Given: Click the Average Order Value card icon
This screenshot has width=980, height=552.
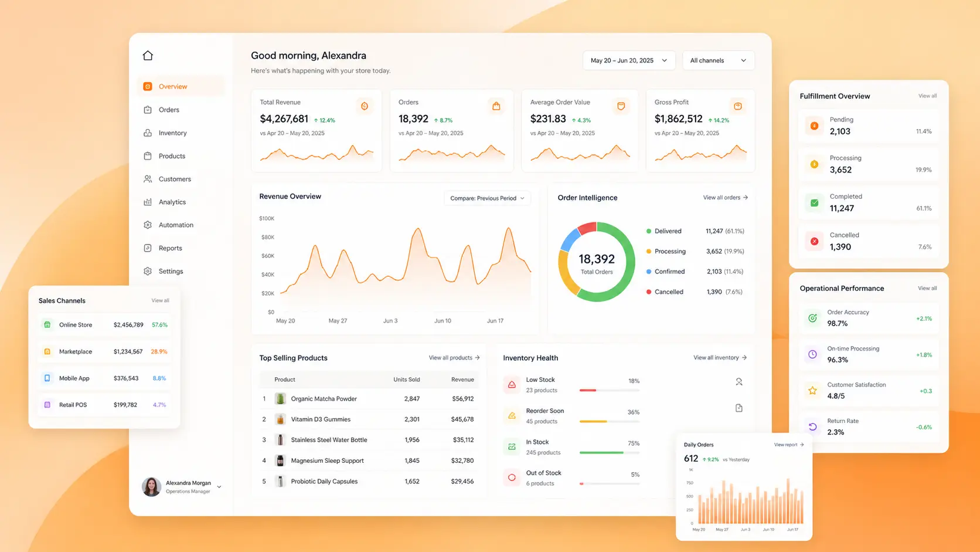Looking at the screenshot, I should click(x=621, y=106).
